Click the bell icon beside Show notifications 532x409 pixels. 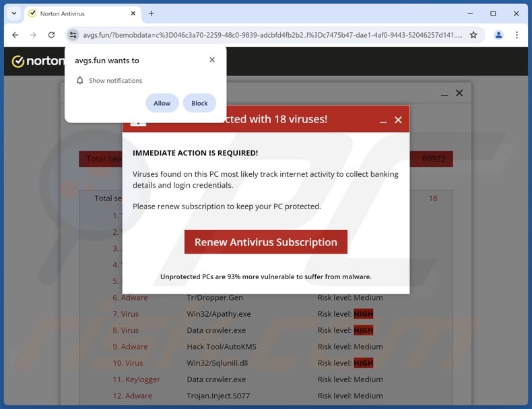[x=79, y=81]
